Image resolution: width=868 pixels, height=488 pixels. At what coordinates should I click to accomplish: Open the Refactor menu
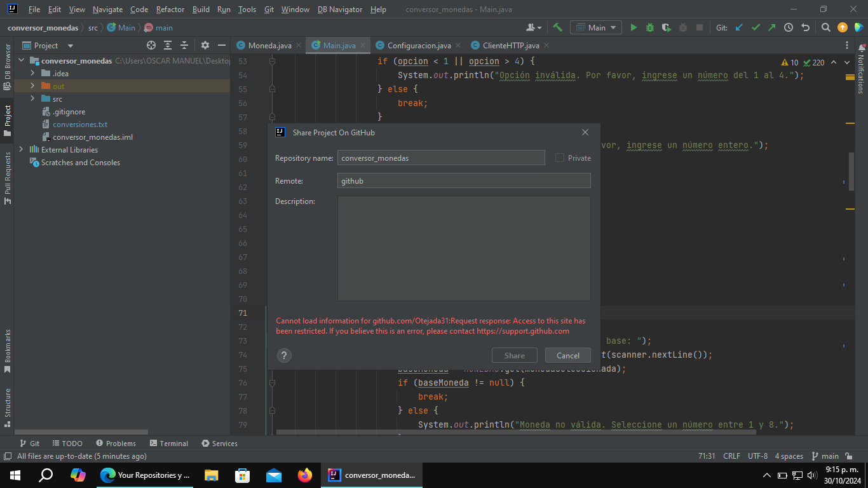click(x=170, y=10)
